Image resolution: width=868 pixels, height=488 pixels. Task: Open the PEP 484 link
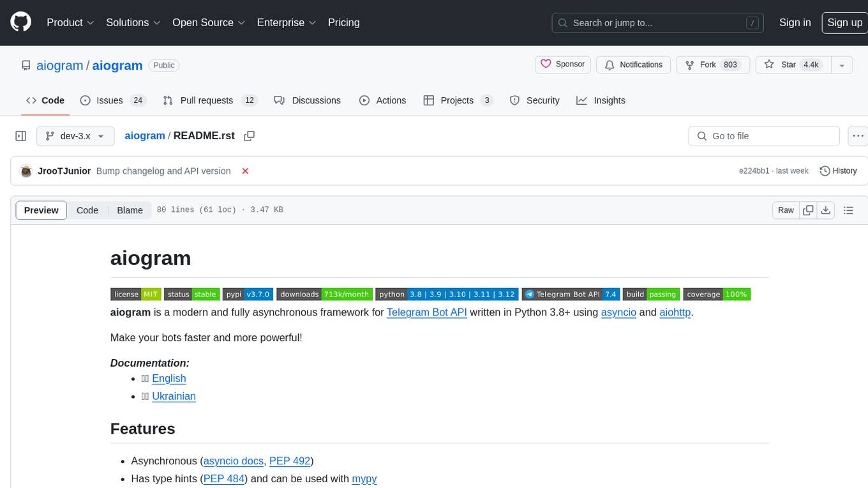[224, 478]
